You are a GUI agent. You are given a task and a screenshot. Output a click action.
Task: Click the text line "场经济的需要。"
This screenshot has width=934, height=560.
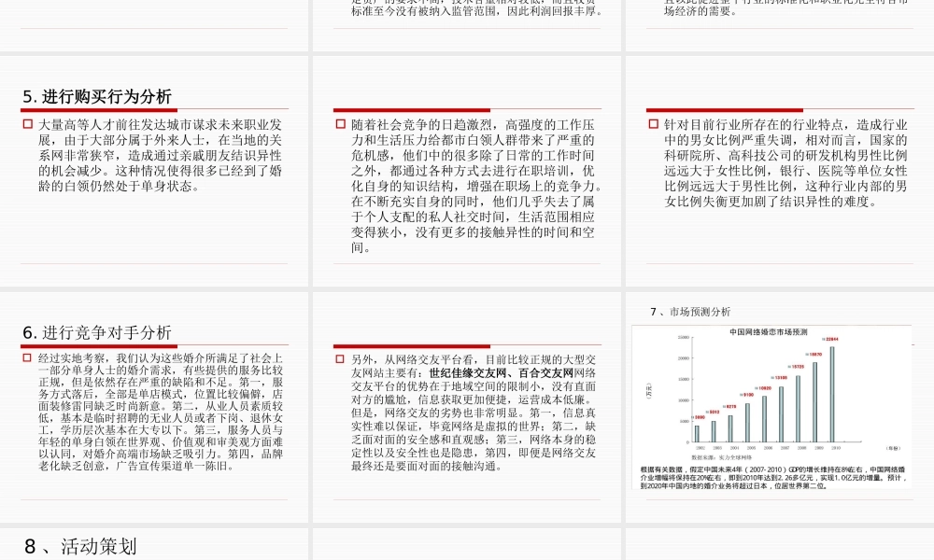coord(700,11)
